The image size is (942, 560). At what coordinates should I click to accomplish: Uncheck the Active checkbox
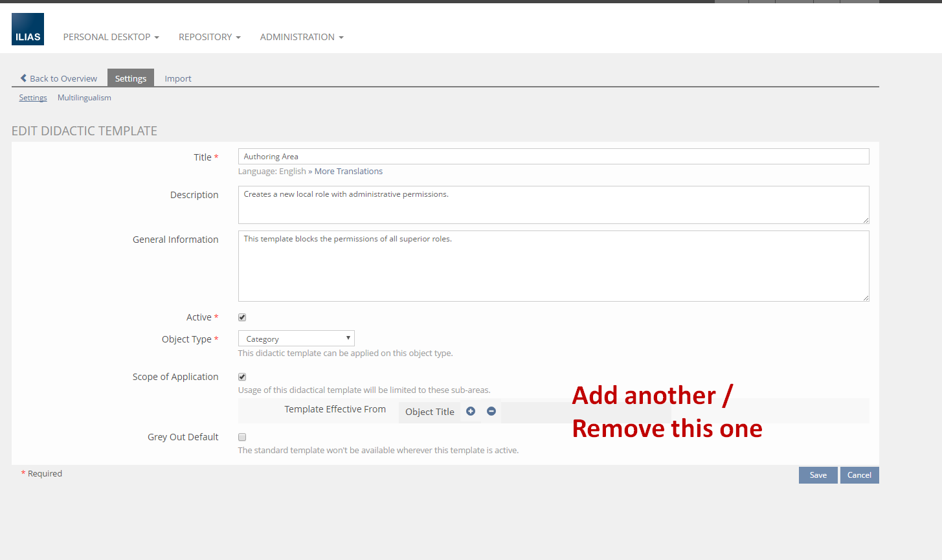pyautogui.click(x=242, y=317)
